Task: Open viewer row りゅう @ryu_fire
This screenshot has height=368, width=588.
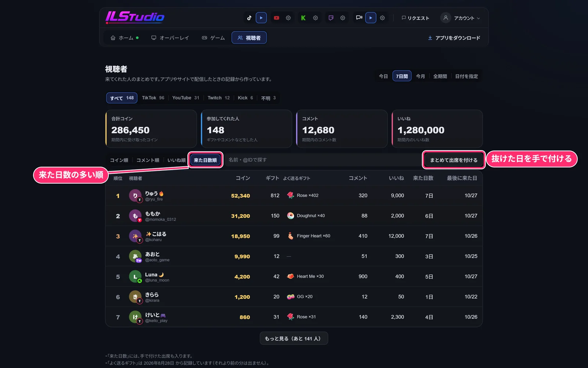Action: [294, 195]
